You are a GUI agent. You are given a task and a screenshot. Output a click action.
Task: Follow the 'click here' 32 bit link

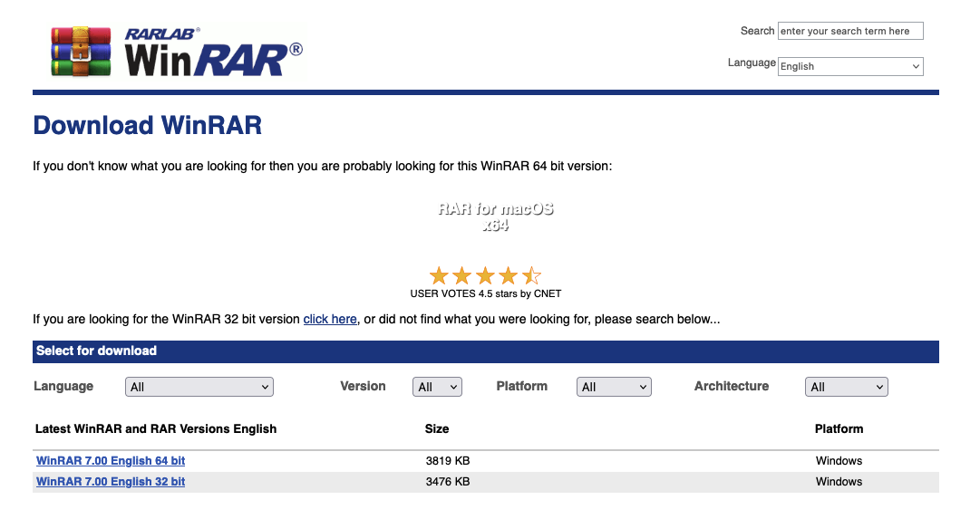[x=330, y=319]
